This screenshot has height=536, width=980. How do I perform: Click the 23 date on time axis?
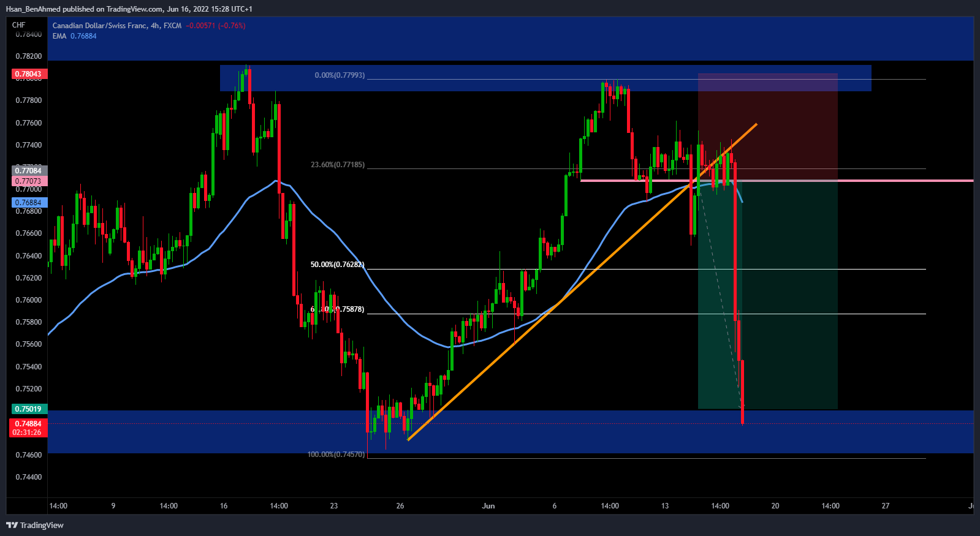[x=334, y=506]
